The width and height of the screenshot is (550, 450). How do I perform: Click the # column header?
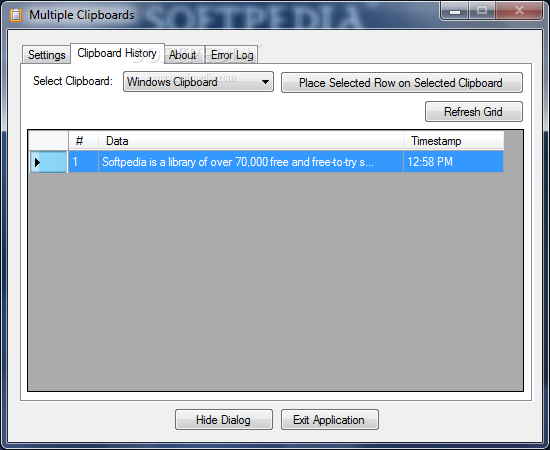[83, 141]
